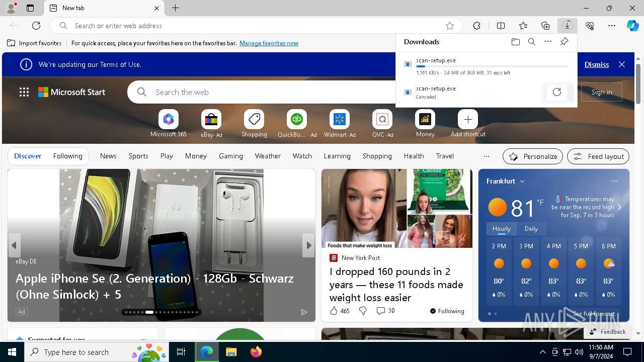Viewport: 644px width, 362px height.
Task: Expand the Frankfurt location dropdown
Action: pos(522,182)
